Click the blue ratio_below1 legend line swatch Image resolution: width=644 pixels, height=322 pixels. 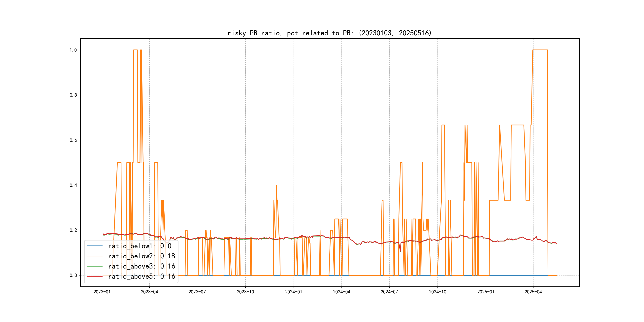pos(94,246)
